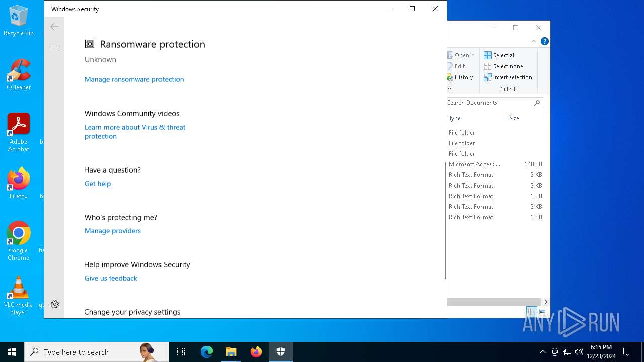This screenshot has height=362, width=644.
Task: Switch to large icons view in Explorer
Action: point(543,312)
